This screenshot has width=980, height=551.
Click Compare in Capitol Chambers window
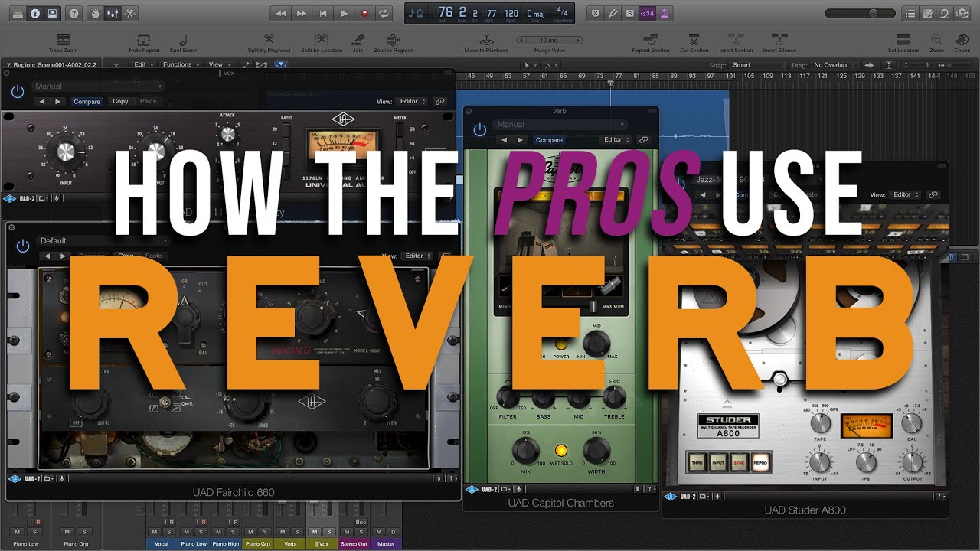[549, 140]
